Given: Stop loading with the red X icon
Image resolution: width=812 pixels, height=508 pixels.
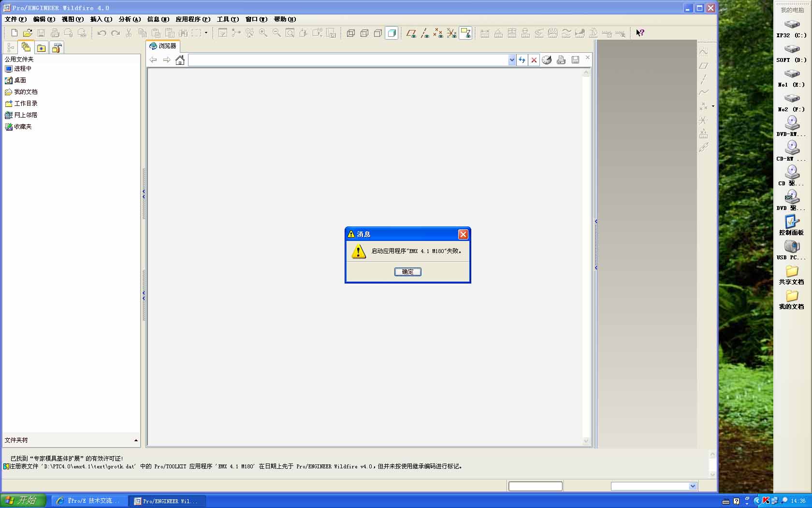Looking at the screenshot, I should pos(534,60).
